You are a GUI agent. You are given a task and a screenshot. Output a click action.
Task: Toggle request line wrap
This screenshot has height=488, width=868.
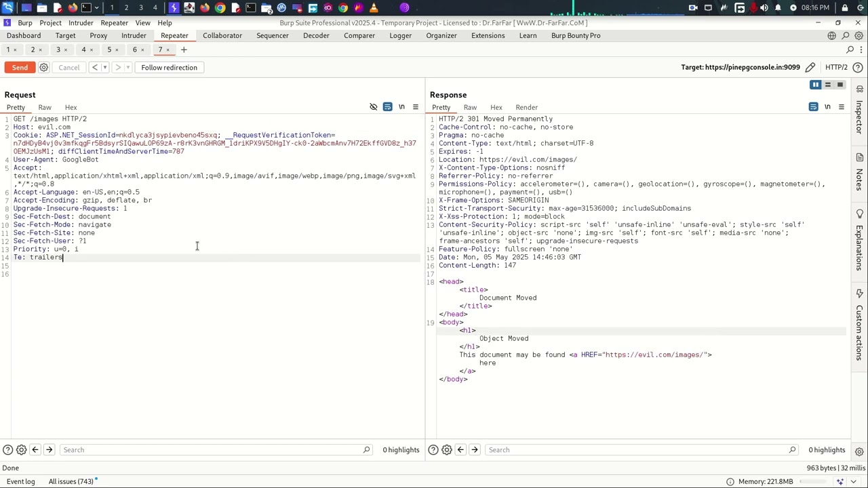(387, 107)
